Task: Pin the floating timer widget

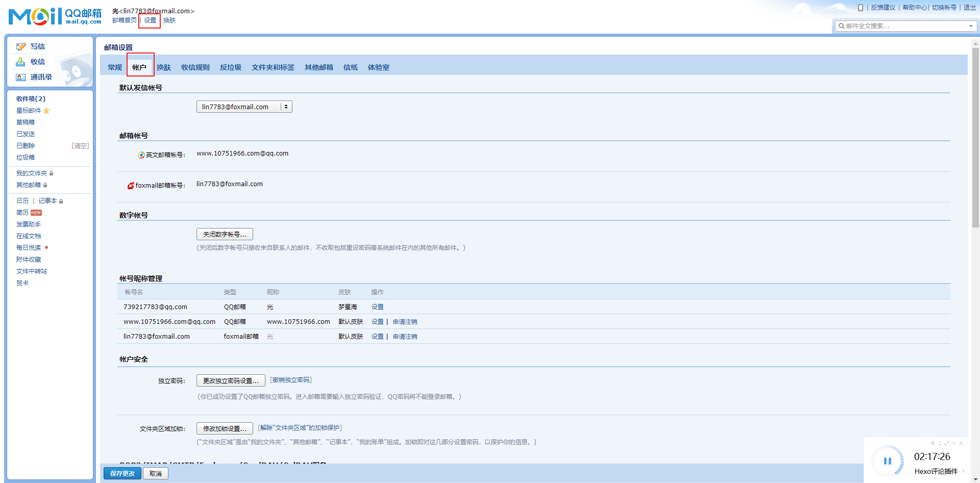Action: 932,443
